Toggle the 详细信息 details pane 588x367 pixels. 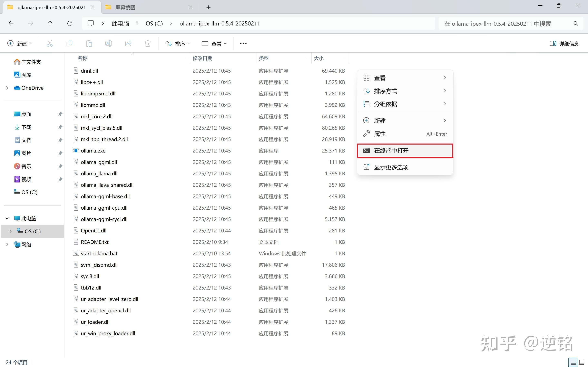click(x=564, y=43)
